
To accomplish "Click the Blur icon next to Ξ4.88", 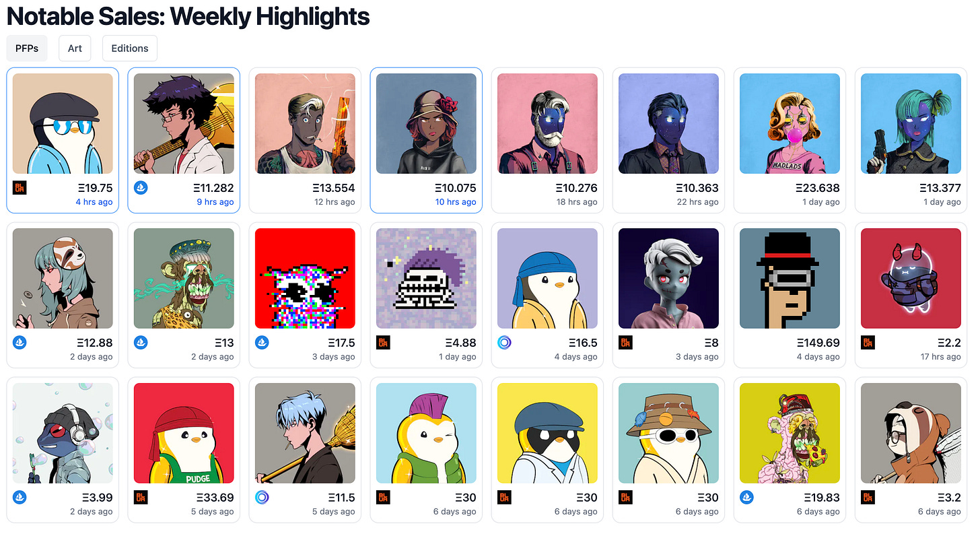I will click(383, 343).
